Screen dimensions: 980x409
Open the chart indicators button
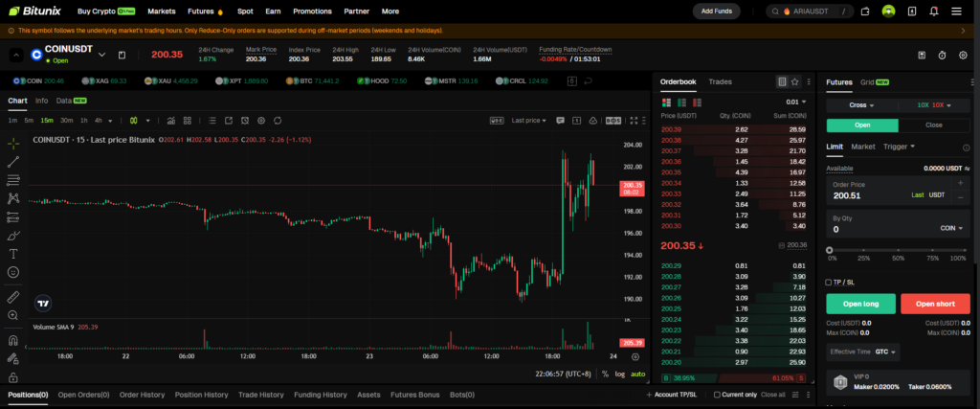[x=170, y=120]
